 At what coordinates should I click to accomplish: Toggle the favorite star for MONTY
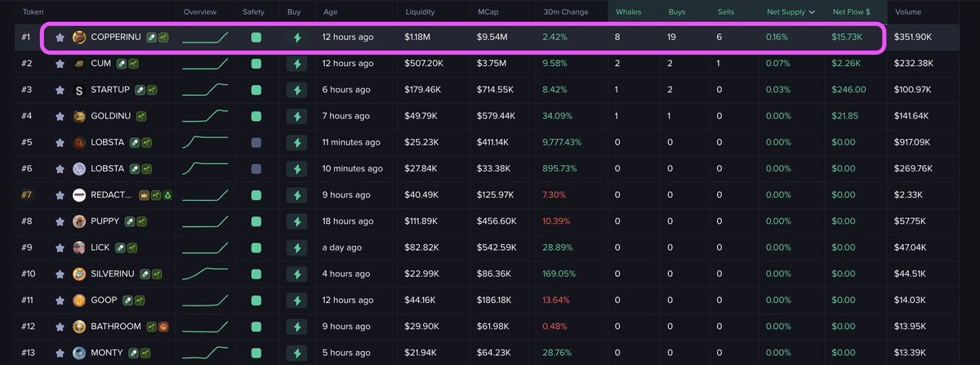tap(60, 353)
